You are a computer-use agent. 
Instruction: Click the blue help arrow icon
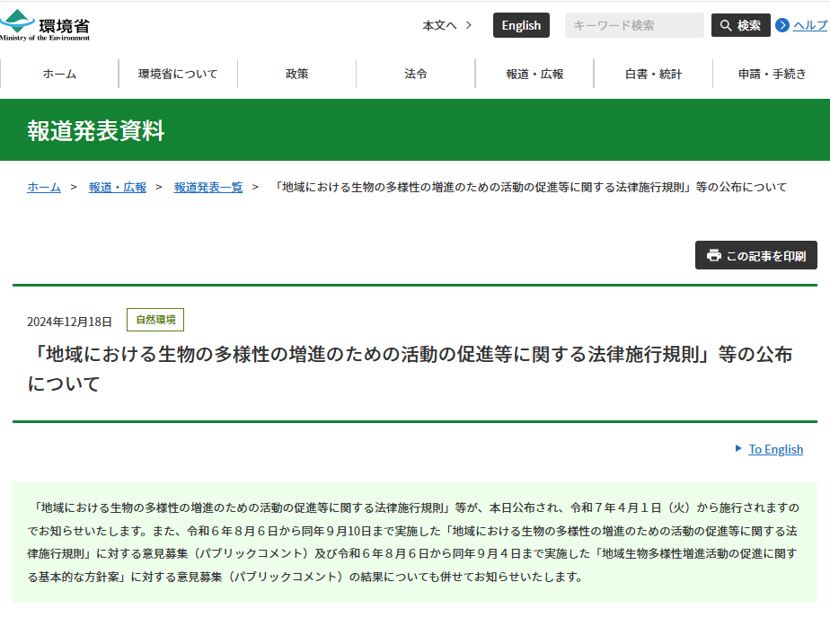point(782,25)
